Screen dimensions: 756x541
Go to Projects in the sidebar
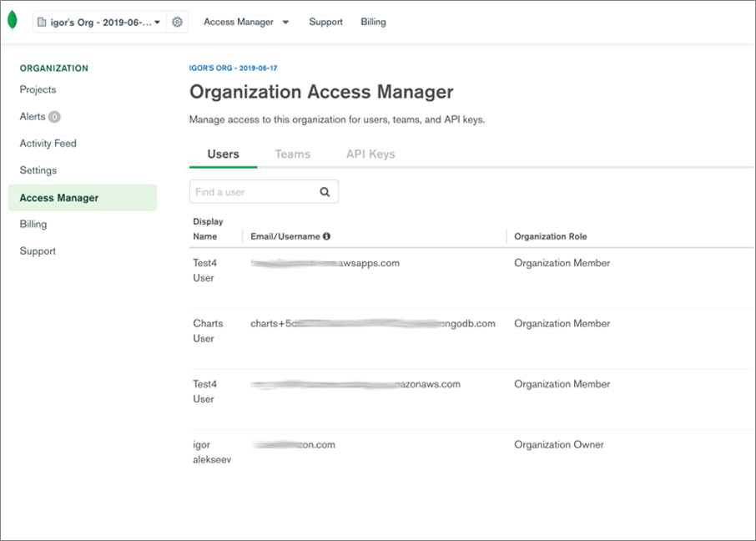pyautogui.click(x=38, y=90)
